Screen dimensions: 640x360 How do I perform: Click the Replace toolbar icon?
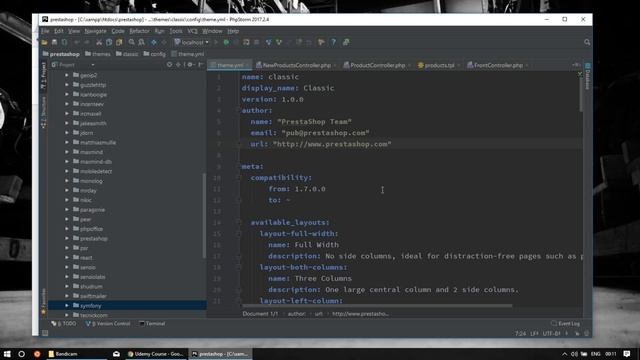tap(142, 42)
